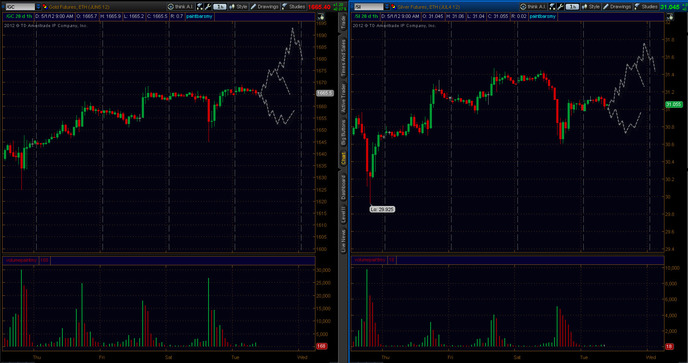Open the Style dropdown on gold chart

coord(238,7)
